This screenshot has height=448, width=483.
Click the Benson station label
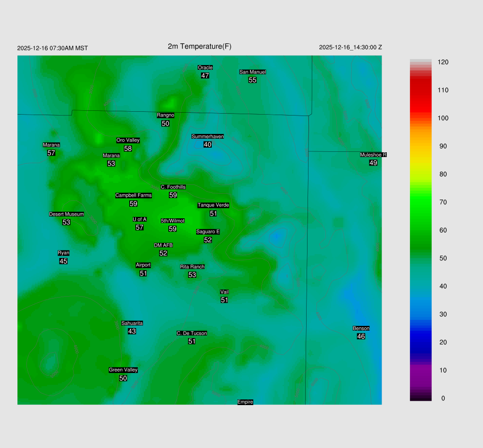[x=361, y=328]
